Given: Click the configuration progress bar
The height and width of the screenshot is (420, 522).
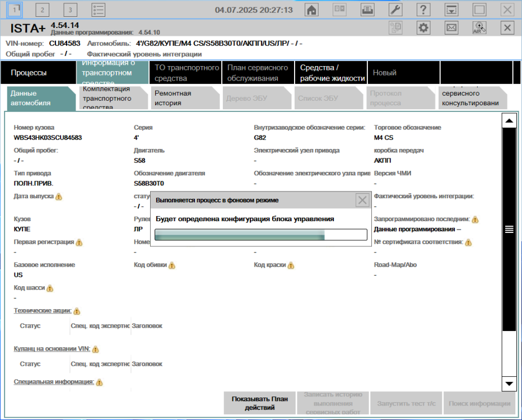Looking at the screenshot, I should click(x=260, y=235).
